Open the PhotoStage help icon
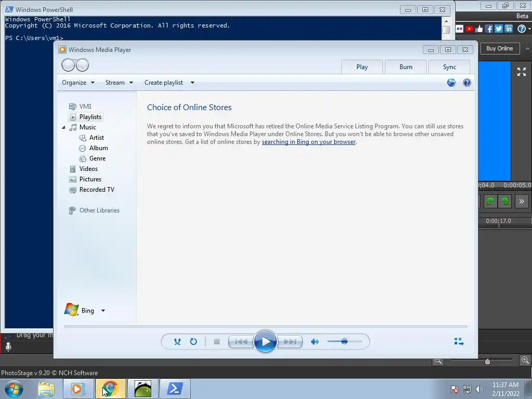This screenshot has height=399, width=532. pos(522,29)
